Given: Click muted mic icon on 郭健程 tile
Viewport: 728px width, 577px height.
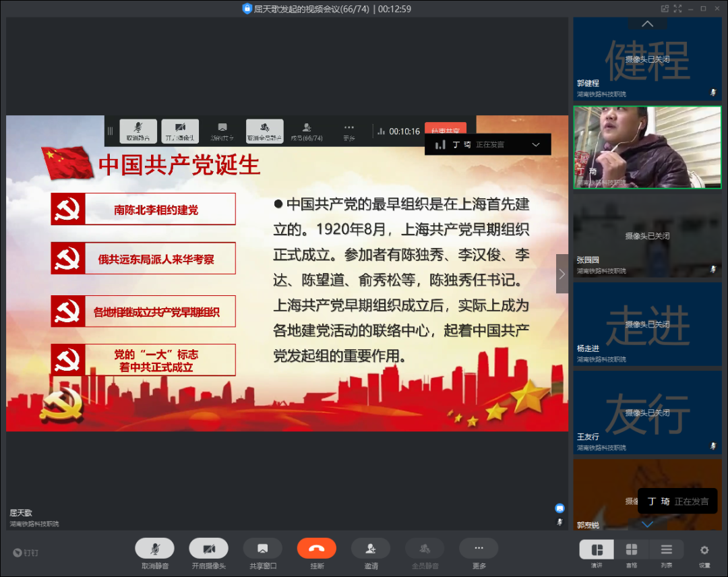Looking at the screenshot, I should (x=713, y=92).
